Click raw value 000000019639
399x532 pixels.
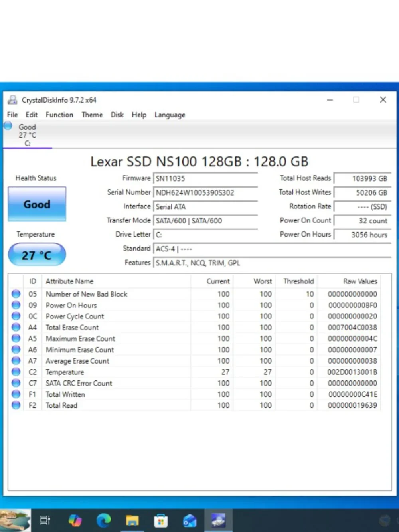(352, 405)
